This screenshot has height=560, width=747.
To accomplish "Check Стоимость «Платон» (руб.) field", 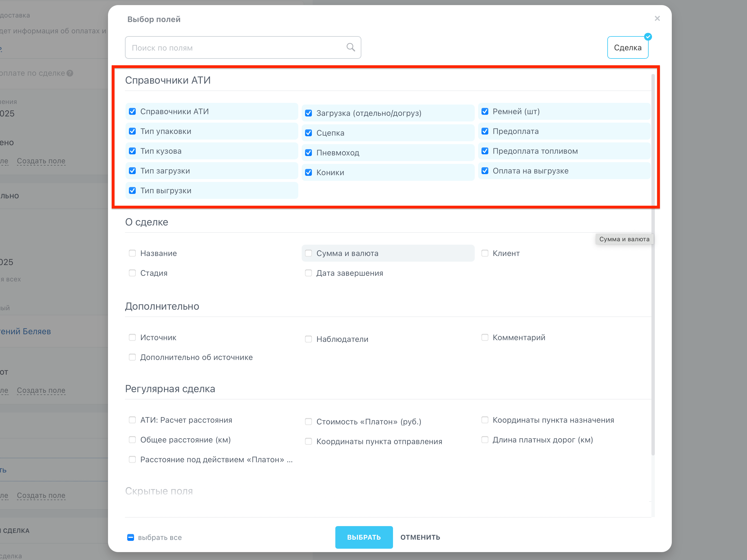I will [308, 422].
